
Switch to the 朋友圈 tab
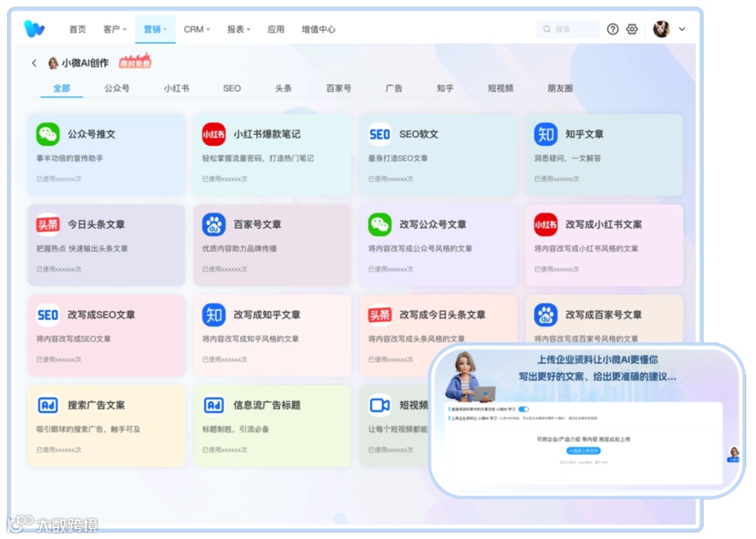click(560, 88)
